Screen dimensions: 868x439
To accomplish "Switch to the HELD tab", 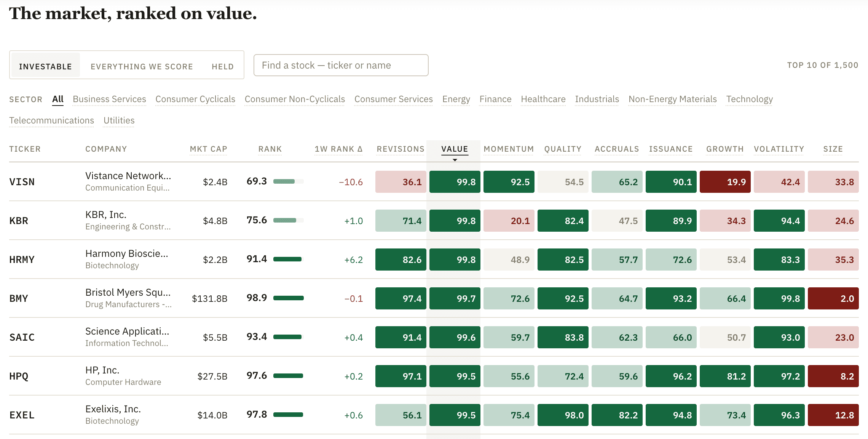I will click(x=223, y=66).
